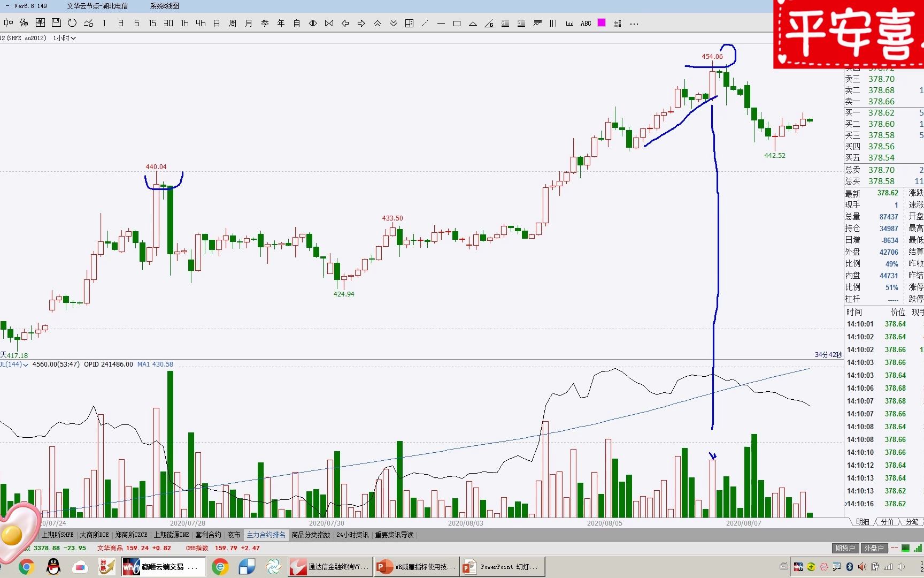Viewport: 924px width, 578px height.
Task: Switch chart to yearly (年) period
Action: click(281, 23)
